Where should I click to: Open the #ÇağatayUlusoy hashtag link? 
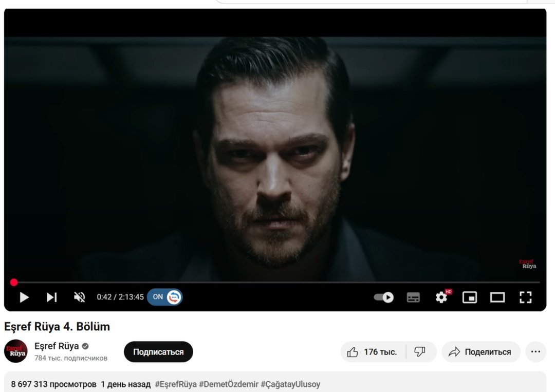pyautogui.click(x=290, y=384)
